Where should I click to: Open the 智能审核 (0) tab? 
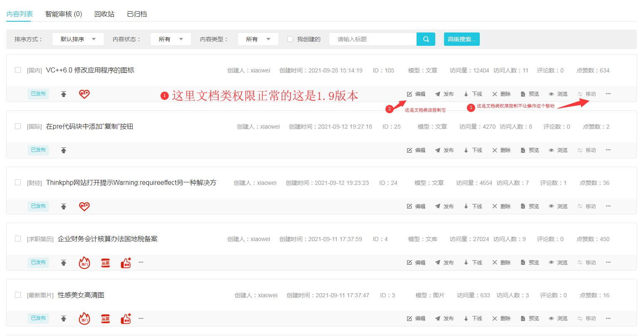[x=64, y=14]
